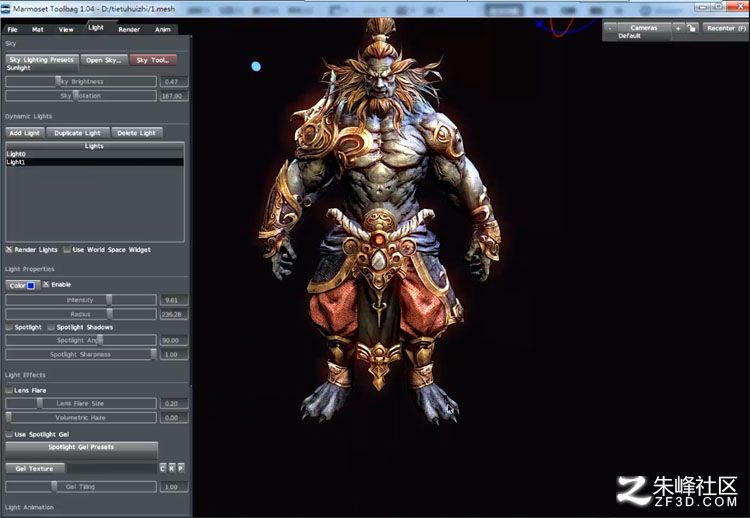Image resolution: width=750 pixels, height=518 pixels.
Task: Click the Gel Texture button
Action: 35,469
